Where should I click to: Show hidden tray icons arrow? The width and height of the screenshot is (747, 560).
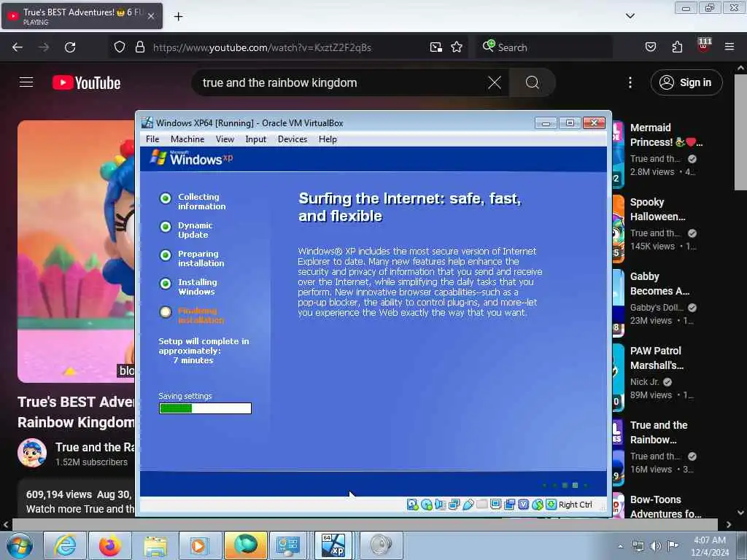tap(620, 546)
